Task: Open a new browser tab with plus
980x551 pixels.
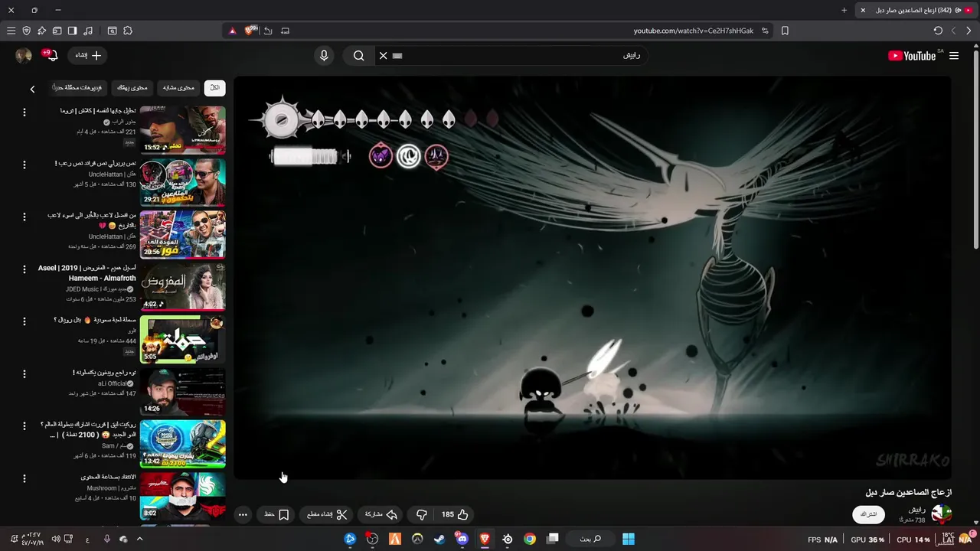Action: tap(844, 10)
